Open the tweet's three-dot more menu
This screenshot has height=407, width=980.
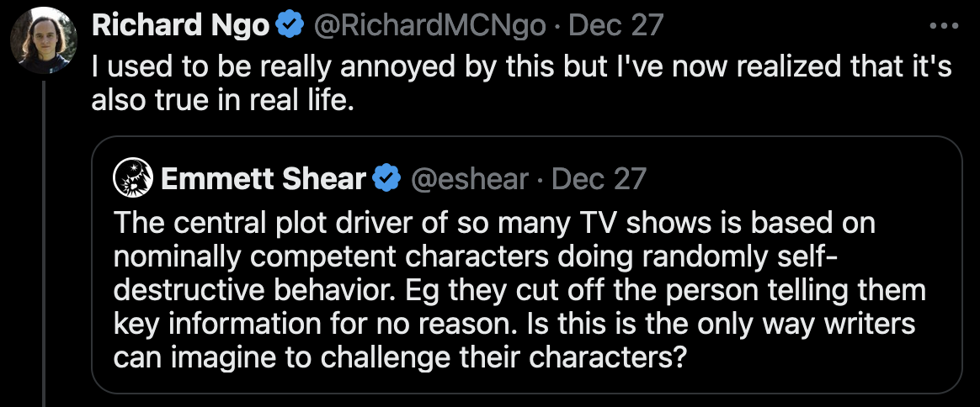pyautogui.click(x=944, y=26)
